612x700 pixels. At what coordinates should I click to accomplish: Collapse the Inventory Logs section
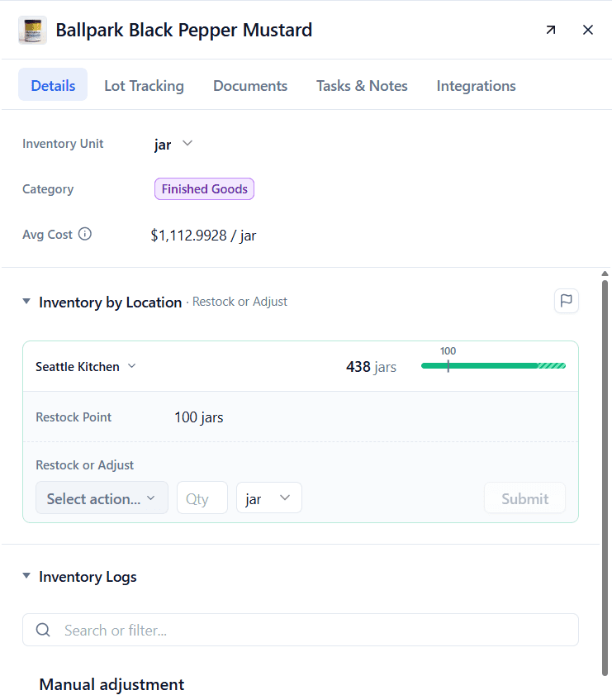point(26,575)
